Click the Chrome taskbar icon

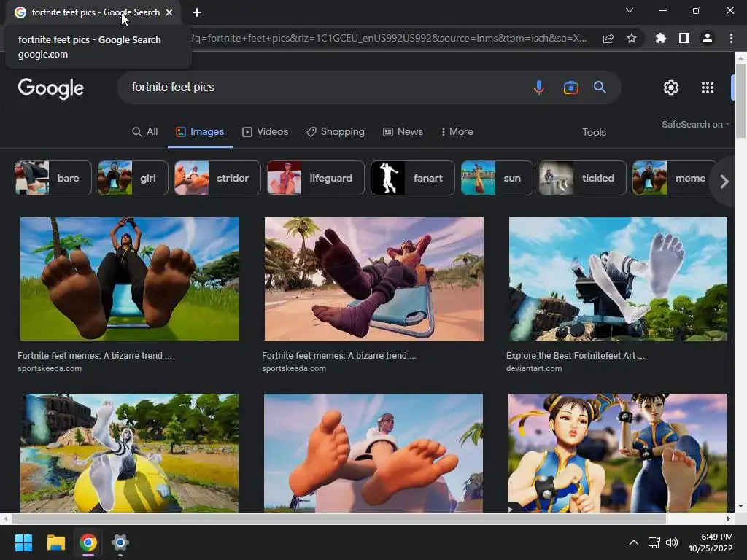click(88, 542)
